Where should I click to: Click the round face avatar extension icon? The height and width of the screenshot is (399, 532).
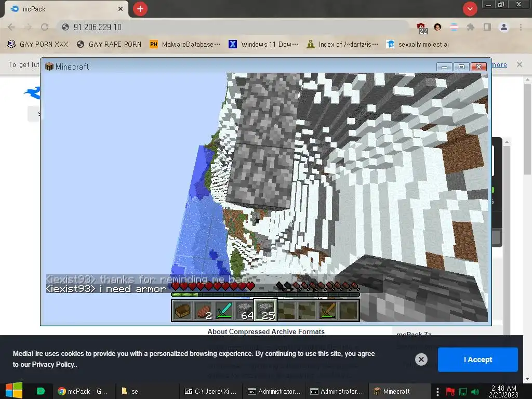437,27
